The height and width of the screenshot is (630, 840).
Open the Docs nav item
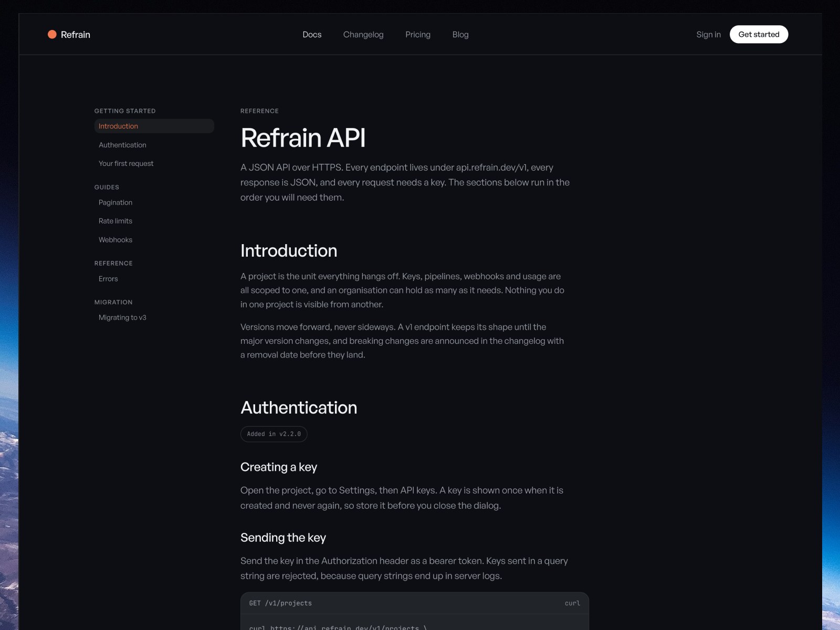[x=312, y=34]
